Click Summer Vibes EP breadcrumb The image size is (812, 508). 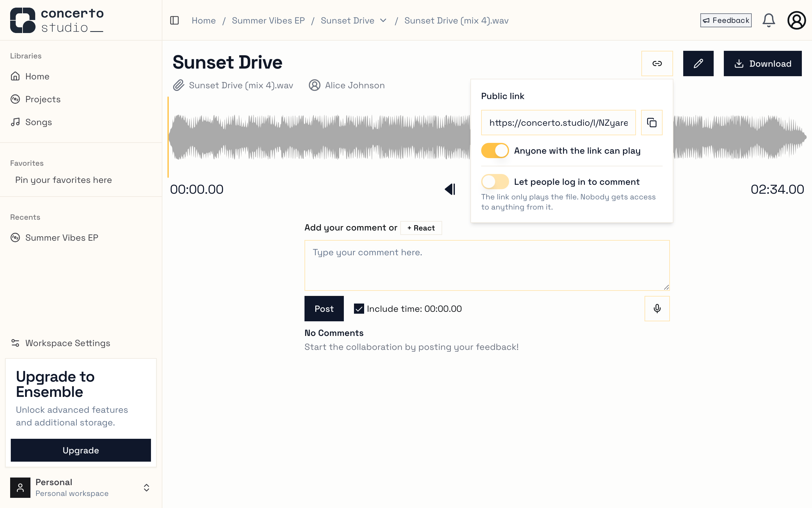click(x=268, y=21)
